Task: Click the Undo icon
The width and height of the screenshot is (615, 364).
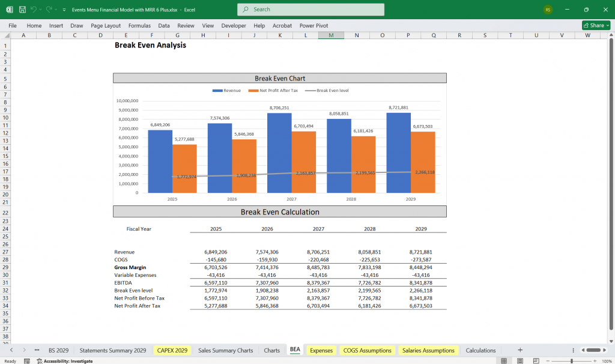Action: [x=34, y=10]
